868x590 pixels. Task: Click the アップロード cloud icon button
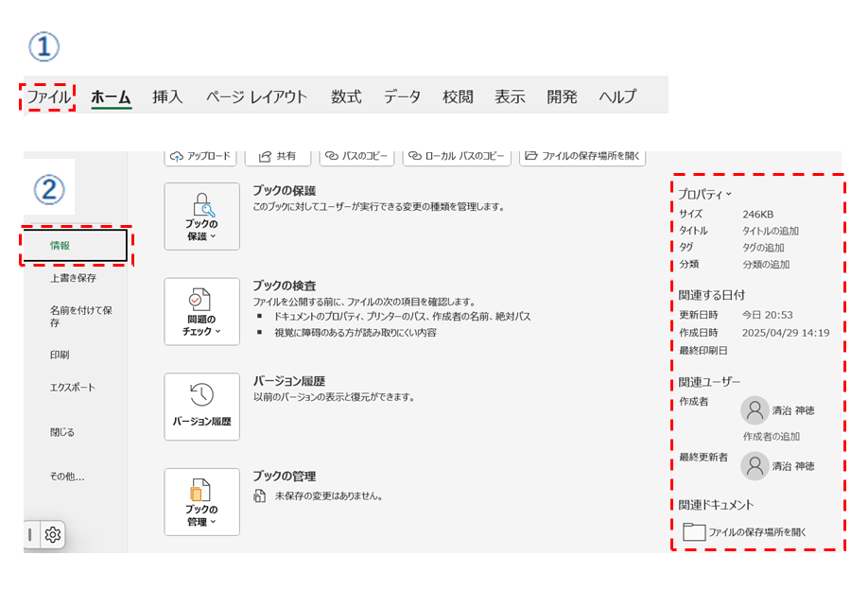[199, 156]
